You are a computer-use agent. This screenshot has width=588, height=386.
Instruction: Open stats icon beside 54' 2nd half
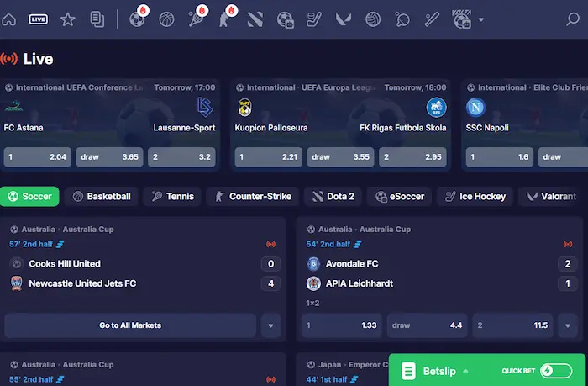[358, 244]
